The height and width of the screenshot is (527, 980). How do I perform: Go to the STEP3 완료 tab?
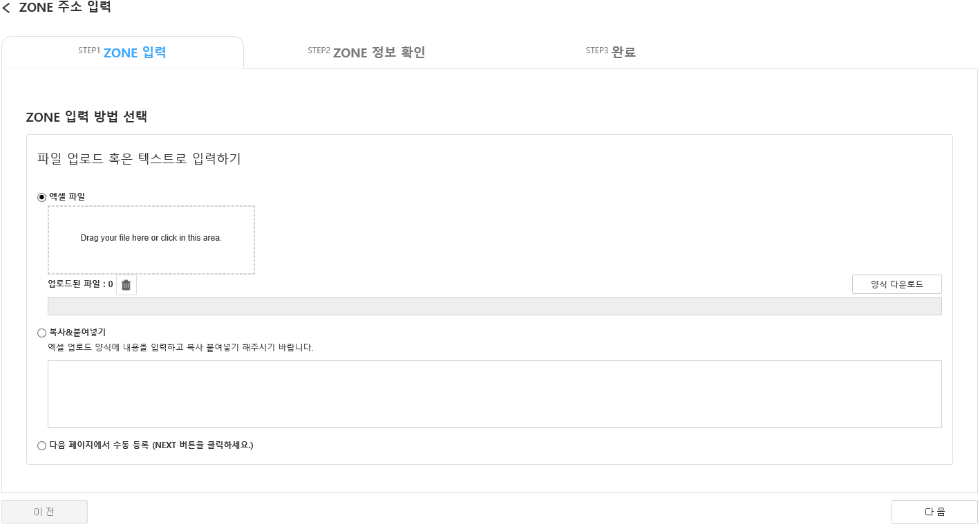tap(610, 52)
